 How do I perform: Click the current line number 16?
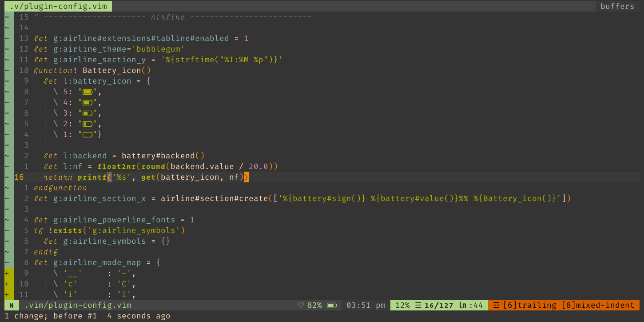tap(19, 177)
